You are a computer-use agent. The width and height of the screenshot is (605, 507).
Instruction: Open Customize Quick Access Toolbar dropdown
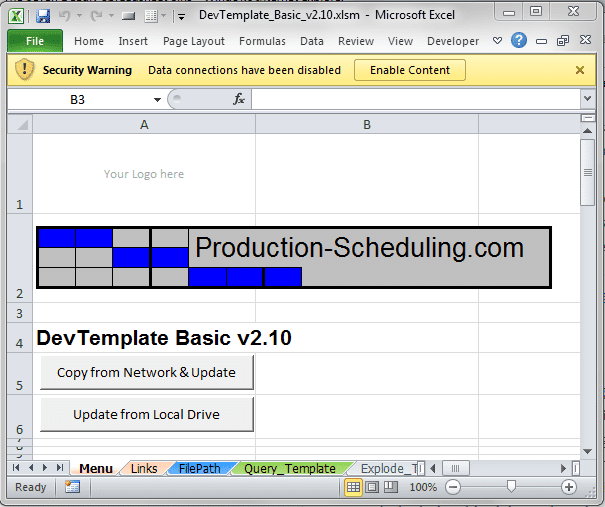point(181,17)
